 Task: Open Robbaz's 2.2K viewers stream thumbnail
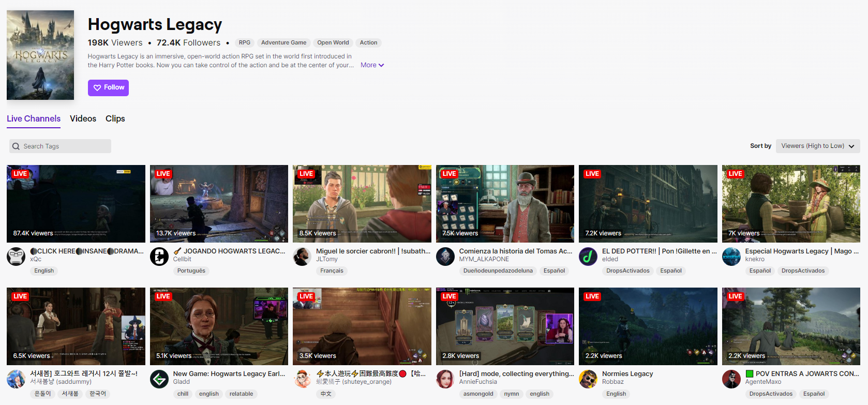click(x=648, y=326)
